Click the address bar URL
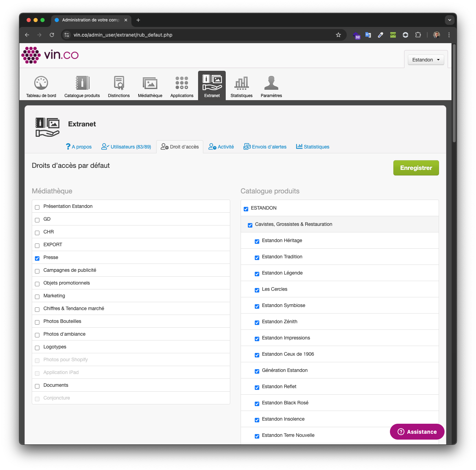The height and width of the screenshot is (470, 476). pyautogui.click(x=123, y=35)
